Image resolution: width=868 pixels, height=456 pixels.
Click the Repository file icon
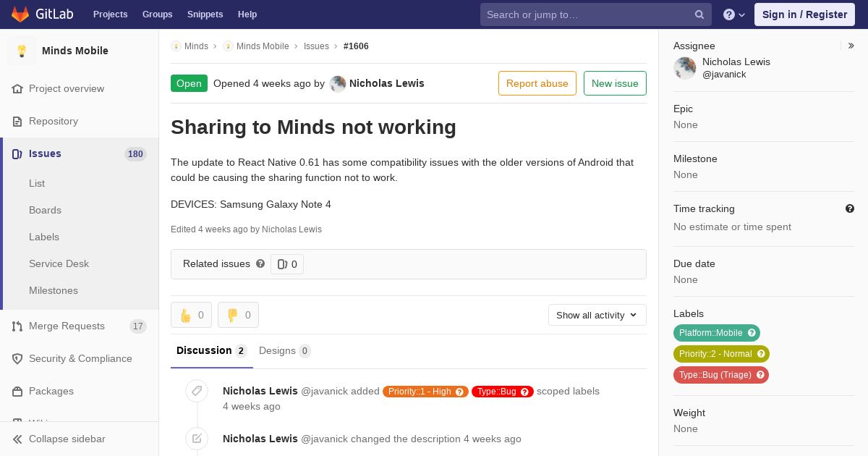[x=17, y=121]
